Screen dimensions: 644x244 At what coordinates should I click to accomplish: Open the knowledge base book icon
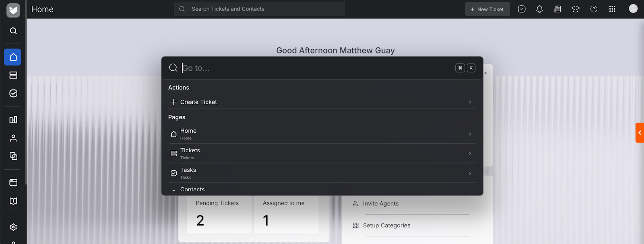(x=13, y=201)
